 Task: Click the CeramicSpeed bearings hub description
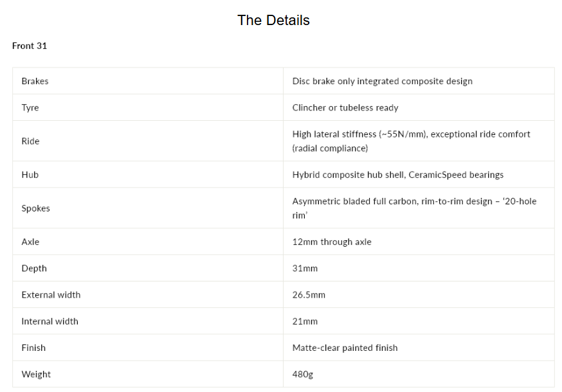click(x=398, y=175)
